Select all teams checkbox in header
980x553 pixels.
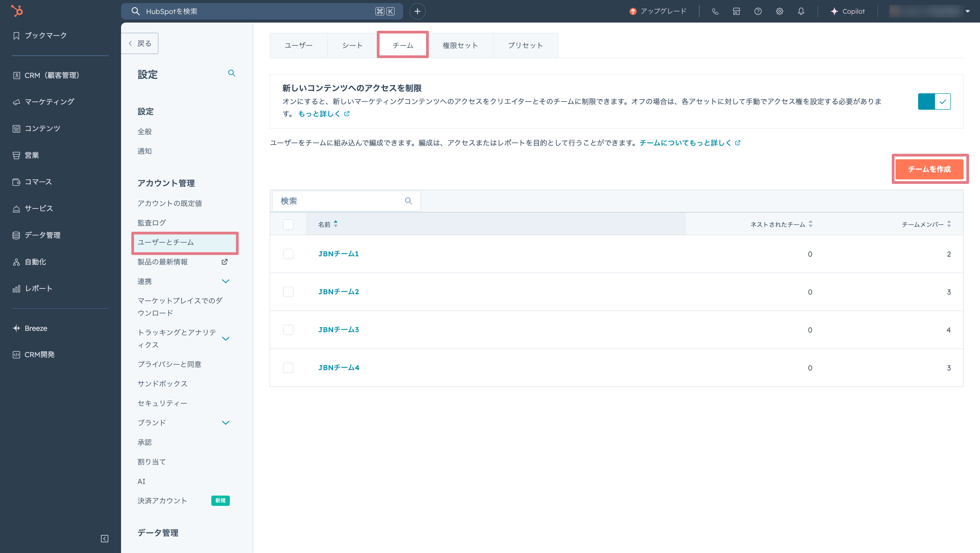coord(288,225)
